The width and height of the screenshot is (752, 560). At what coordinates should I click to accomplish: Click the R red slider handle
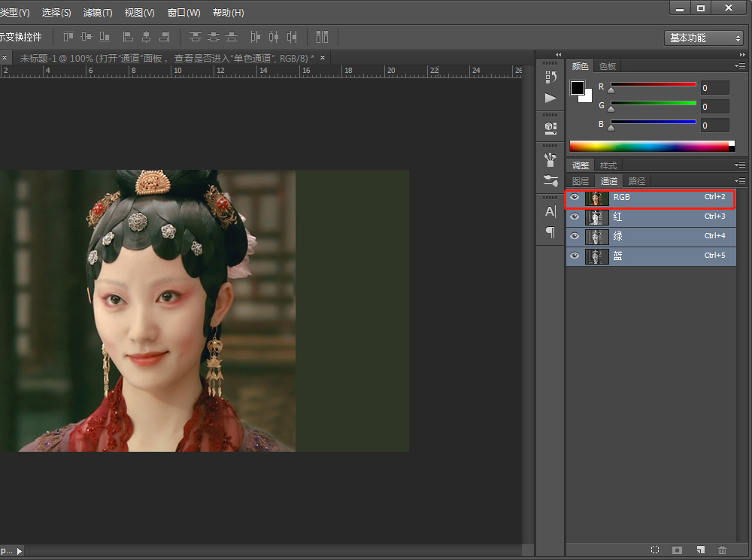click(x=611, y=89)
